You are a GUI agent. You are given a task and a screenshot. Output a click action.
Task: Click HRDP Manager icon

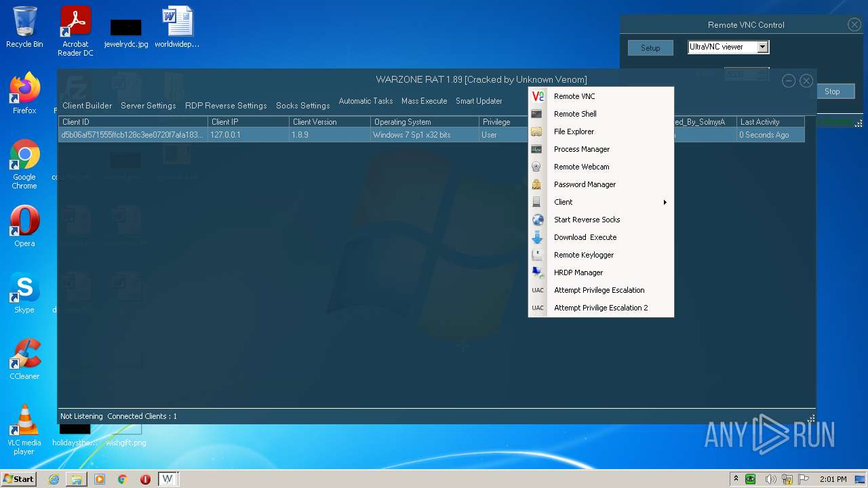[x=538, y=272]
